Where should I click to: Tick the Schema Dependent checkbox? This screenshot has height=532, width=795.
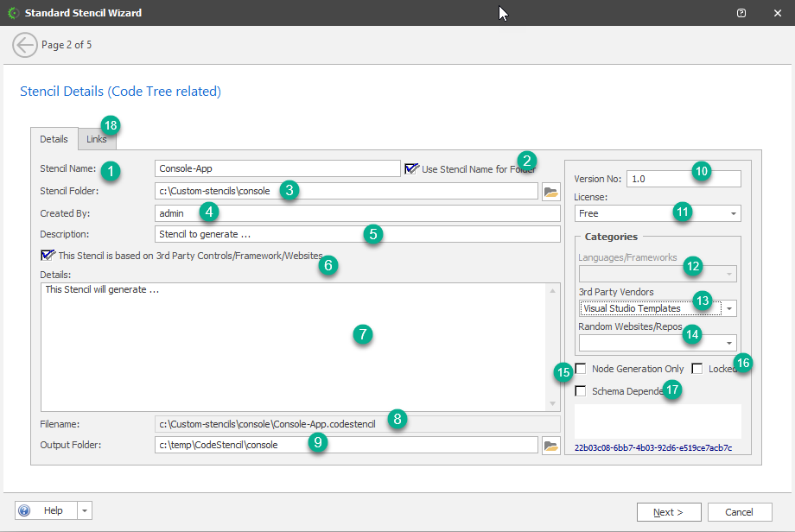click(581, 391)
